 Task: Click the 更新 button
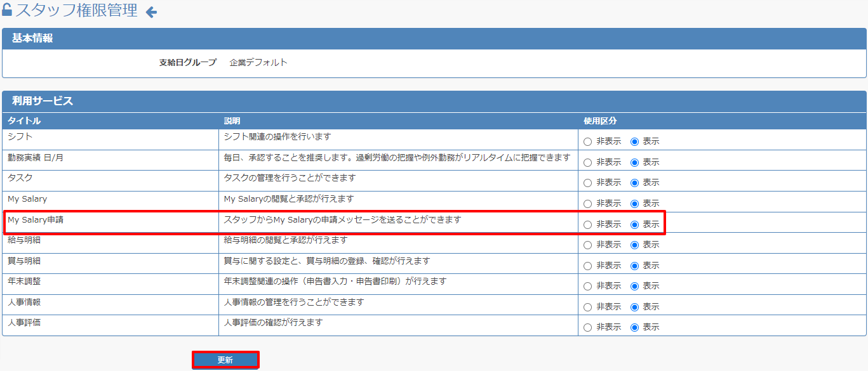225,360
